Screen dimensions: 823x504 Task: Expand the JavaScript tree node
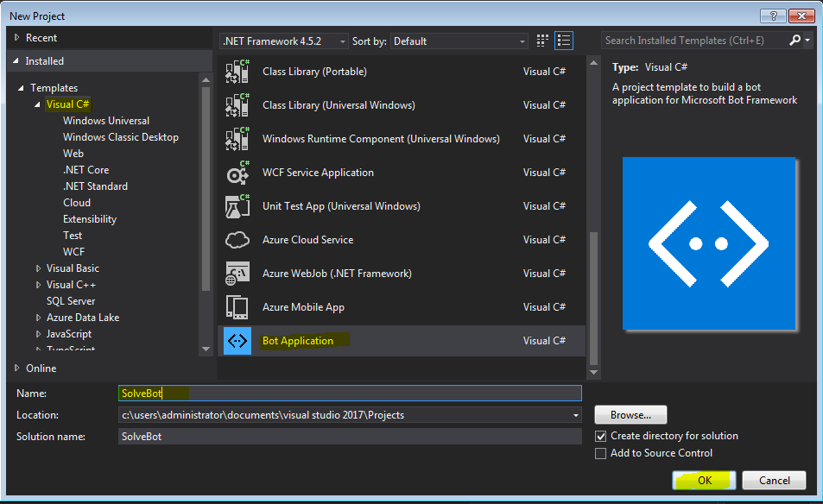(38, 333)
